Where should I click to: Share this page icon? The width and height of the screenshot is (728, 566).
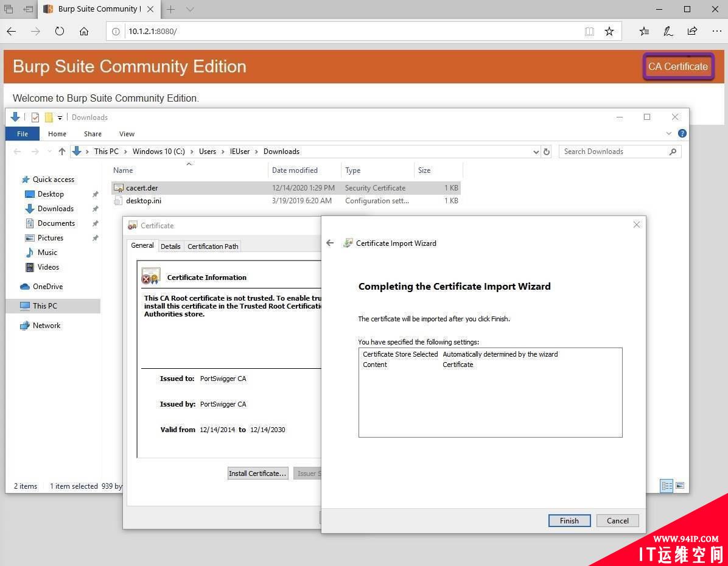[x=692, y=31]
